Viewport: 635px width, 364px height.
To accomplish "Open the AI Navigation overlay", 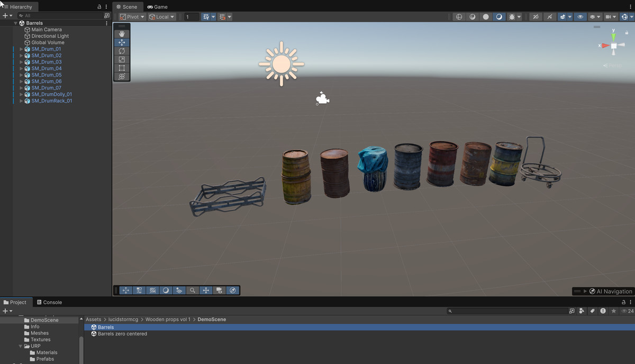I will pos(603,291).
